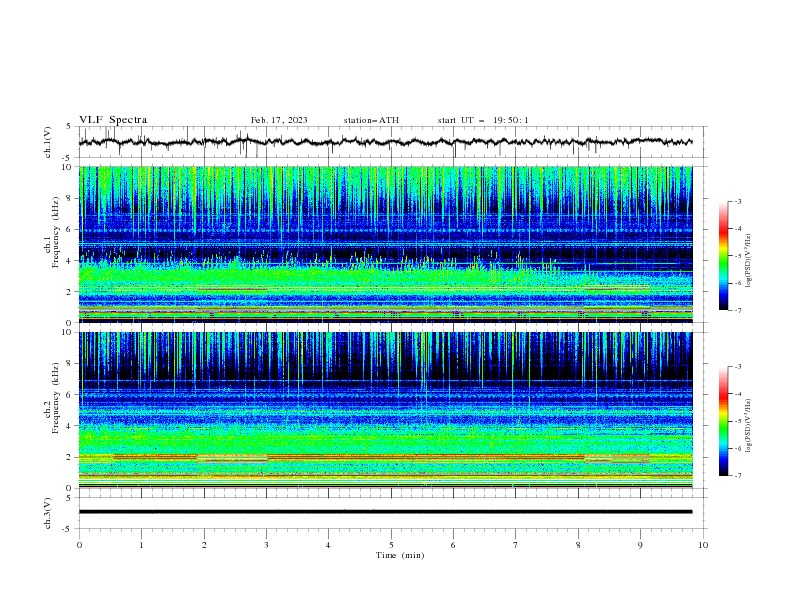Click the date 'Feb. 17, 2023'
This screenshot has height=612, width=792.
pos(279,120)
